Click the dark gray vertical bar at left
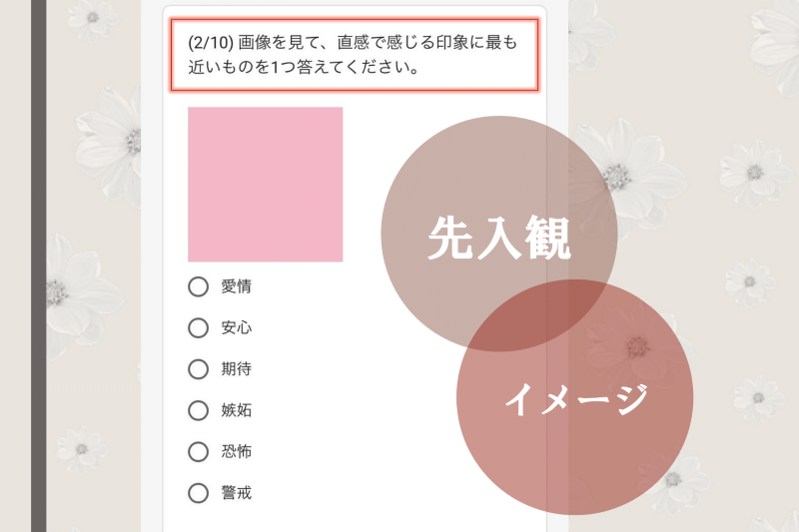The width and height of the screenshot is (799, 532). point(39,266)
